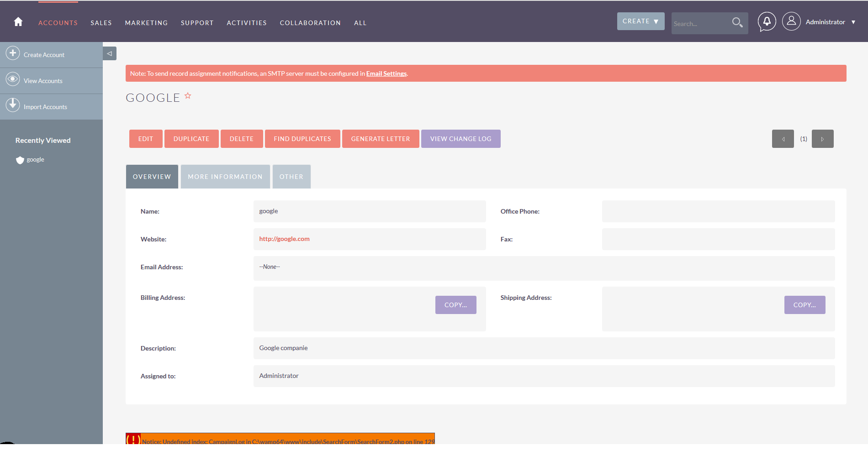Viewport: 868px width, 461px height.
Task: Go to next record arrow
Action: click(822, 139)
